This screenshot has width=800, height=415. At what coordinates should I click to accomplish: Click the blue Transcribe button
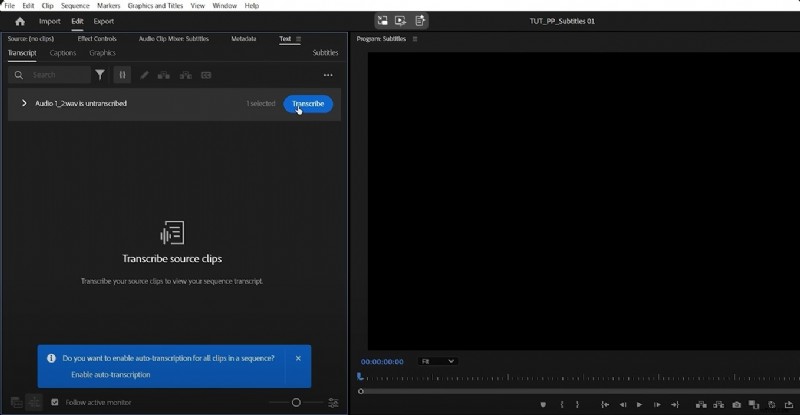click(x=308, y=104)
